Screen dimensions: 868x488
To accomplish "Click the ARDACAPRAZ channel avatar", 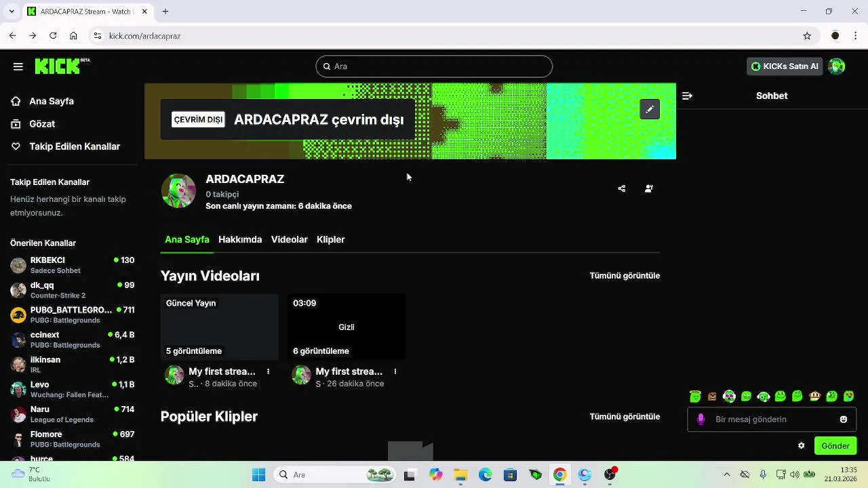I will [178, 190].
